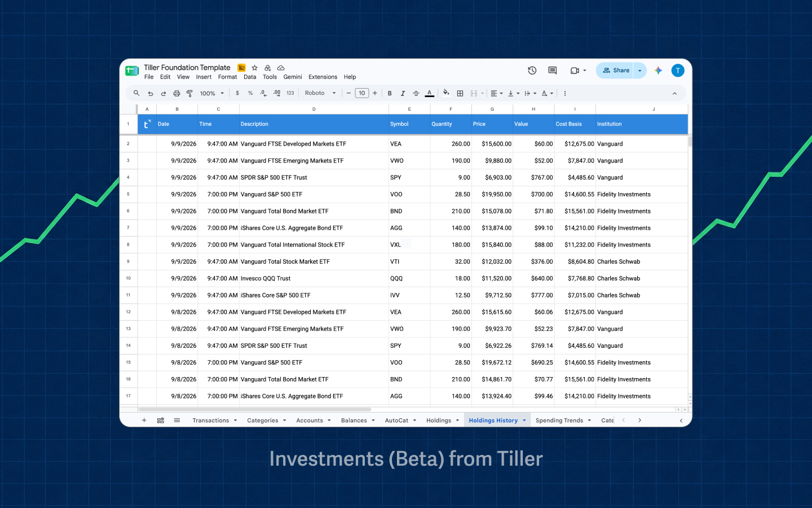Click the move-to-folder icon beside the title
Screen dimensions: 812x508
click(x=267, y=68)
